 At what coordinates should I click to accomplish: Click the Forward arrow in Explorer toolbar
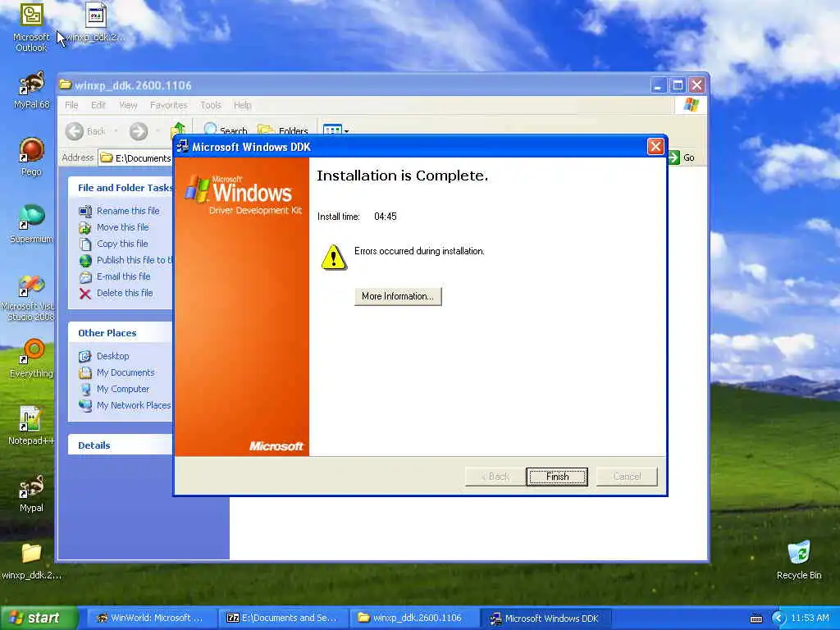pyautogui.click(x=138, y=131)
